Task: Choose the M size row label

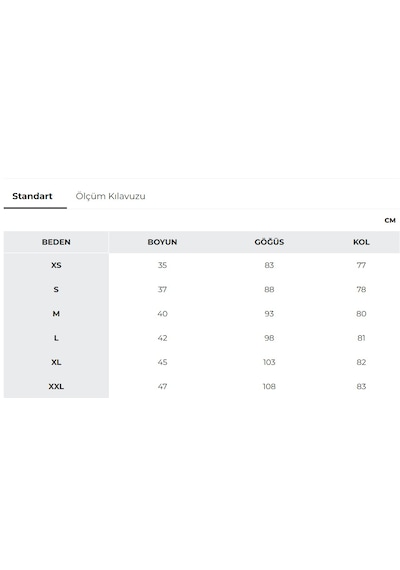Action: [56, 314]
